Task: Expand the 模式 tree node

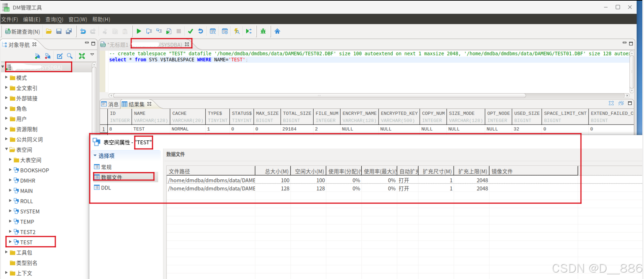Action: 6,77
